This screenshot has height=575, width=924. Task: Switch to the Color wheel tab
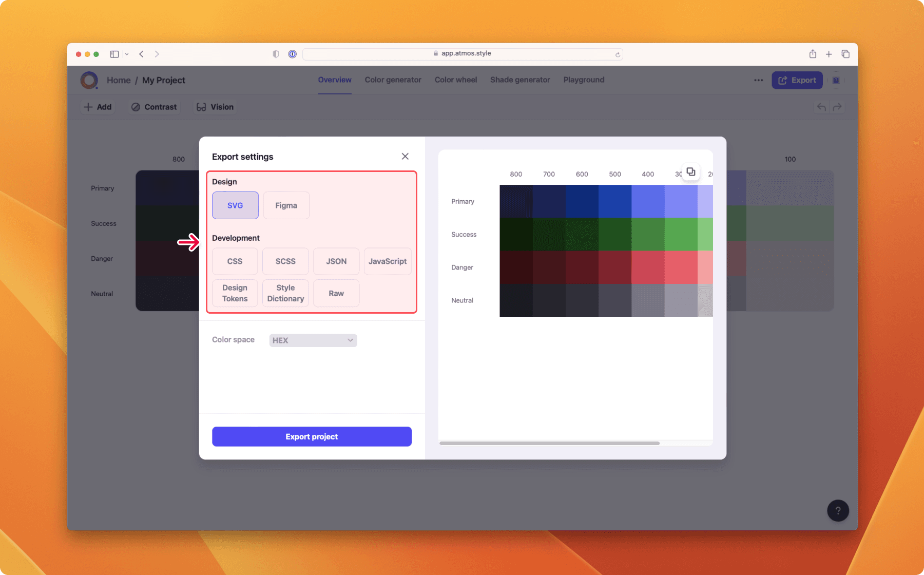click(x=455, y=80)
